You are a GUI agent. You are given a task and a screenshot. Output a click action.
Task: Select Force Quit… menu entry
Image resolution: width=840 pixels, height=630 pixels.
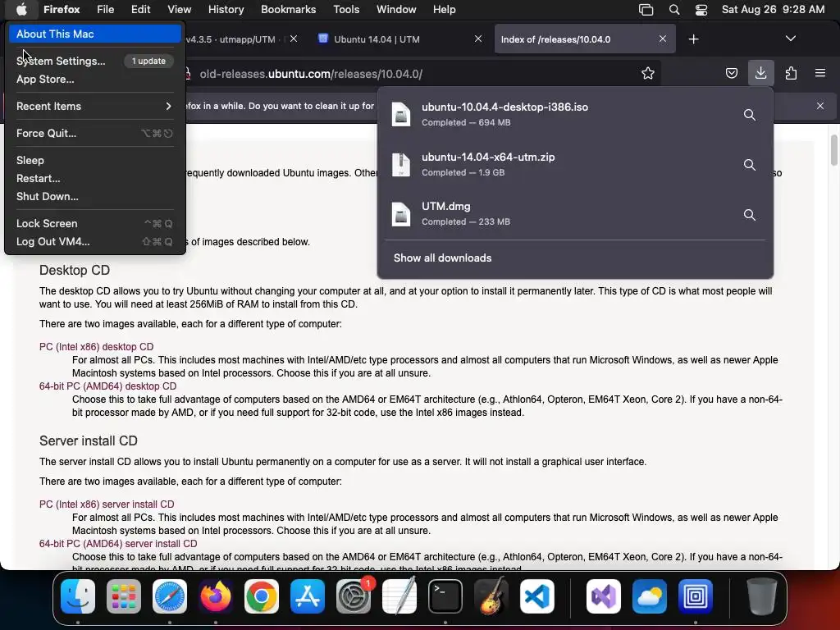95,134
